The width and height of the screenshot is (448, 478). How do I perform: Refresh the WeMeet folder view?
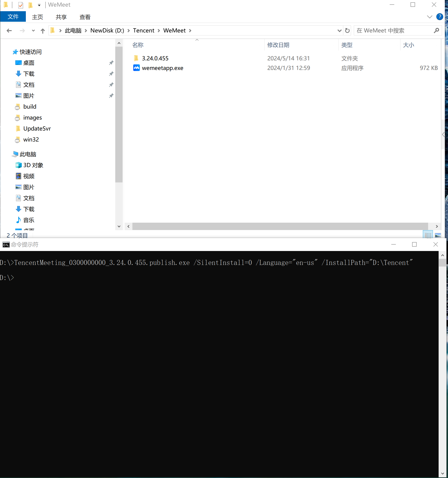click(347, 31)
